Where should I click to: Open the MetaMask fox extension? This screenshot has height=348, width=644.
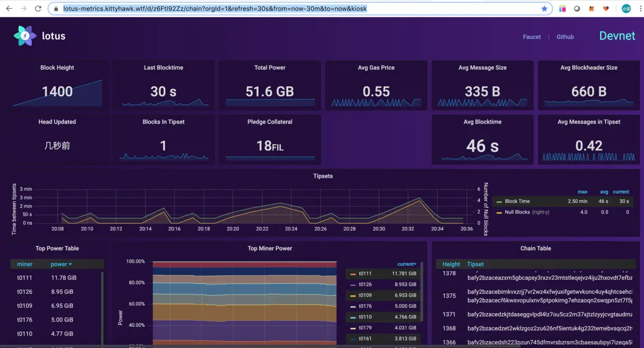pyautogui.click(x=592, y=9)
